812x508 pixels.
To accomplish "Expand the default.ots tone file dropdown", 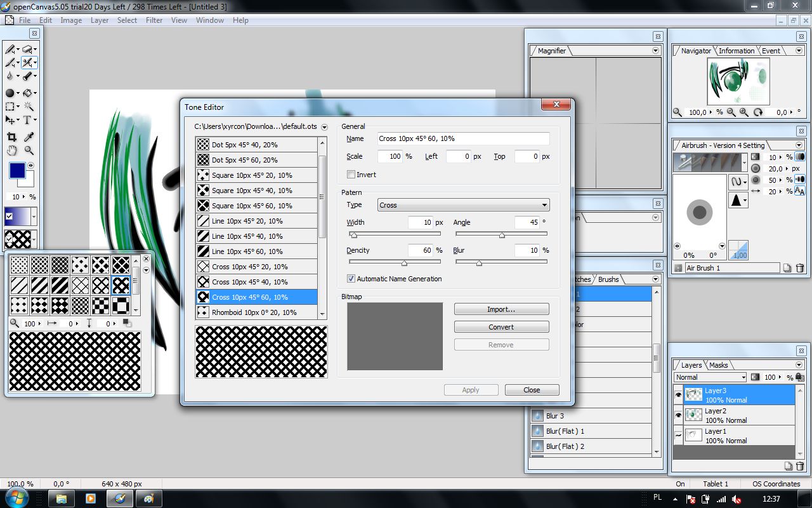I will click(324, 126).
